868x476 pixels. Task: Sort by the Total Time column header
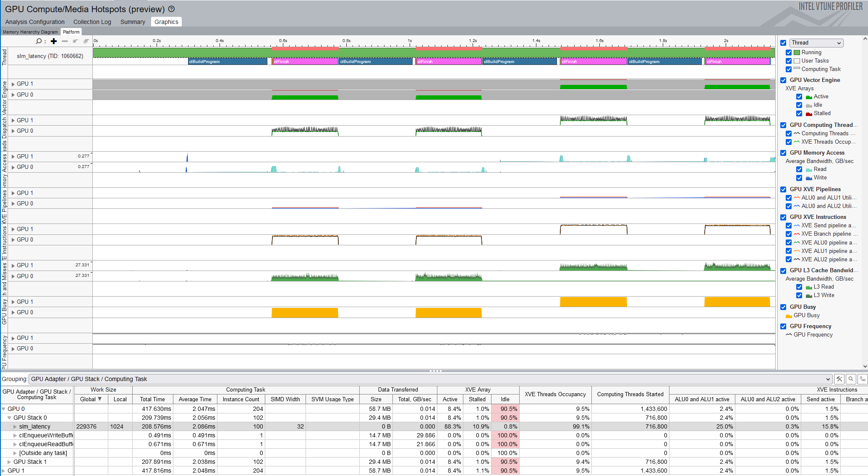152,399
